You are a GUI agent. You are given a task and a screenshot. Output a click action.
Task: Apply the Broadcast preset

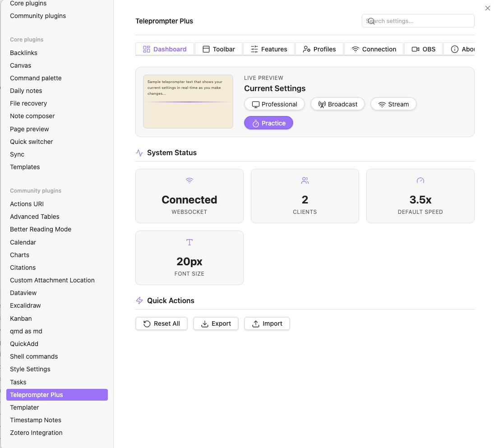[337, 104]
